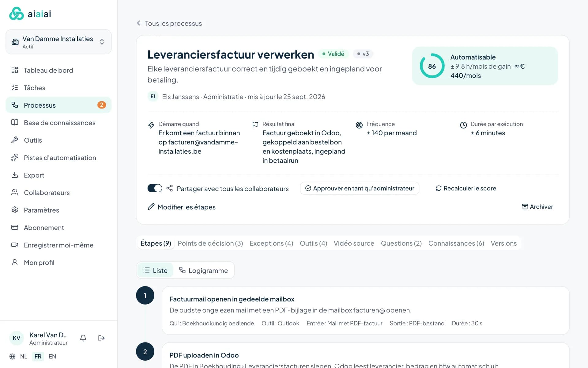588x368 pixels.
Task: Open step 1 Factuurmail openen card
Action: pyautogui.click(x=365, y=310)
